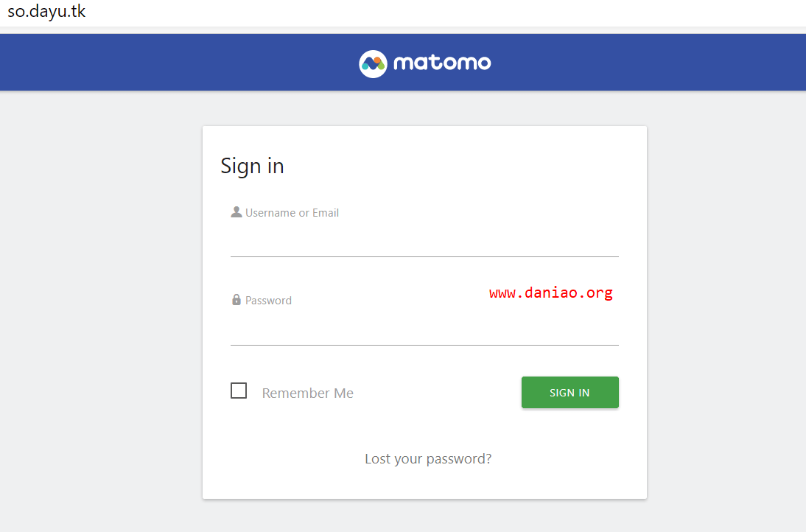
Task: Click the so.dayu.tk address text
Action: click(x=46, y=11)
